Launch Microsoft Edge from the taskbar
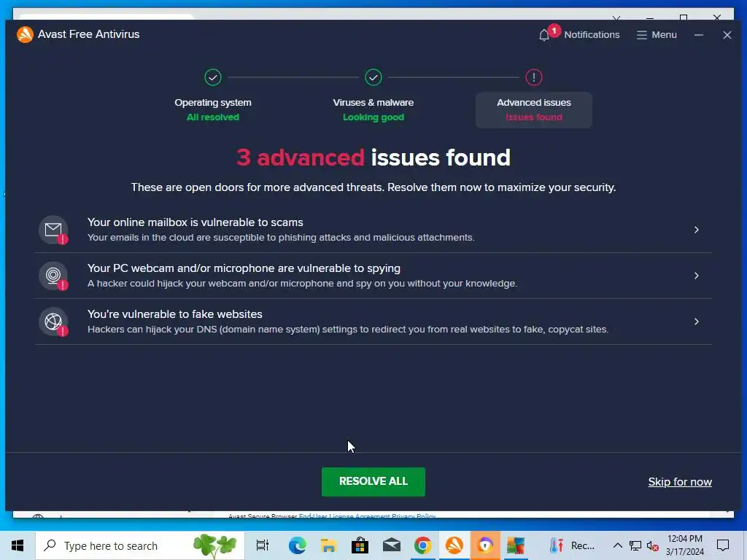Viewport: 747px width, 560px height. pyautogui.click(x=298, y=545)
